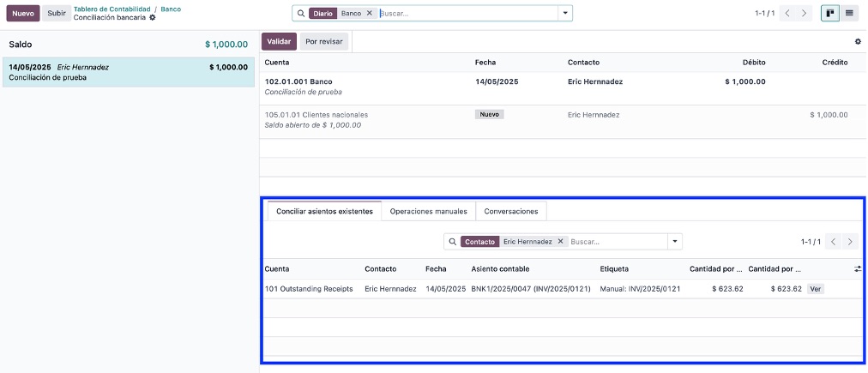Viewport: 868px width, 373px height.
Task: Expand the top search options dropdown
Action: pos(565,13)
